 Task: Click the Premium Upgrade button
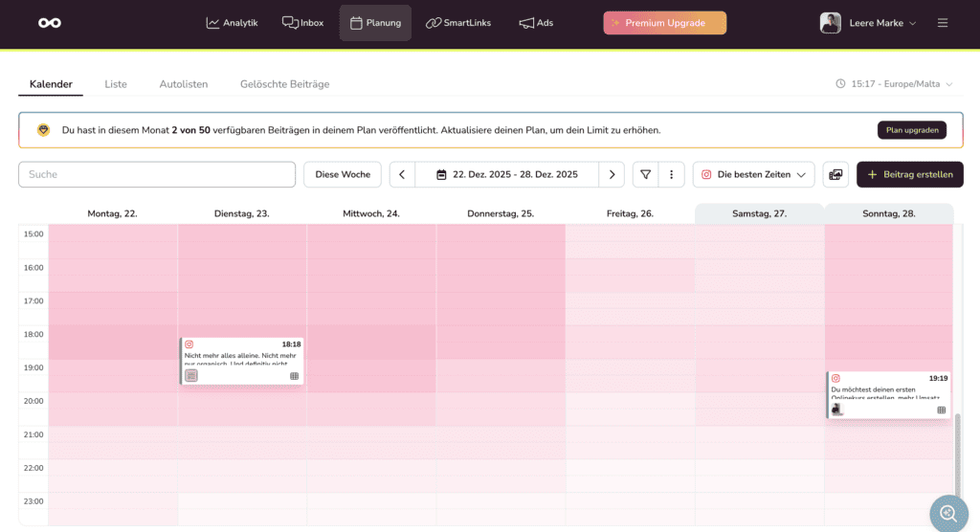664,23
